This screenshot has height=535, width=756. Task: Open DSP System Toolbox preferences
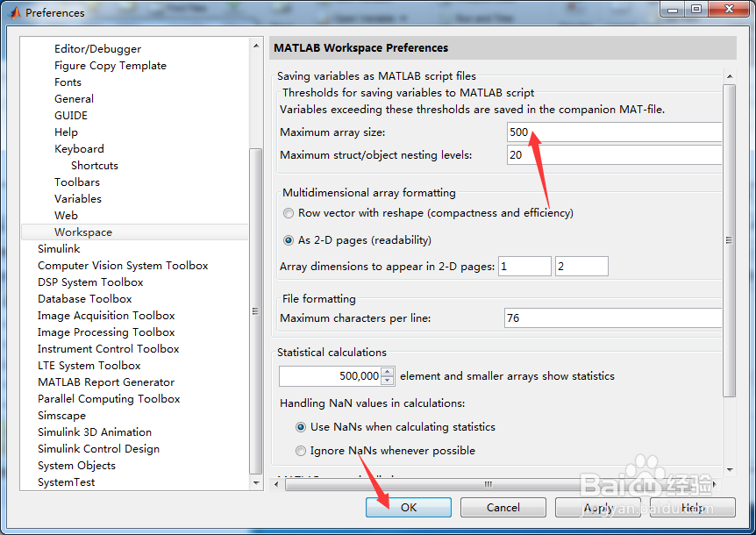point(90,282)
